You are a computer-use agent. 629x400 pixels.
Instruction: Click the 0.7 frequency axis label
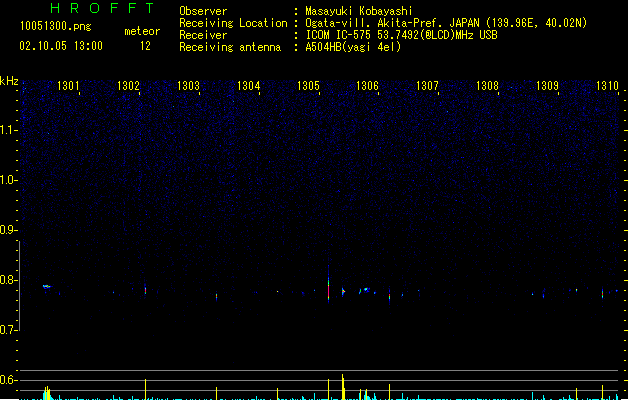click(x=8, y=330)
